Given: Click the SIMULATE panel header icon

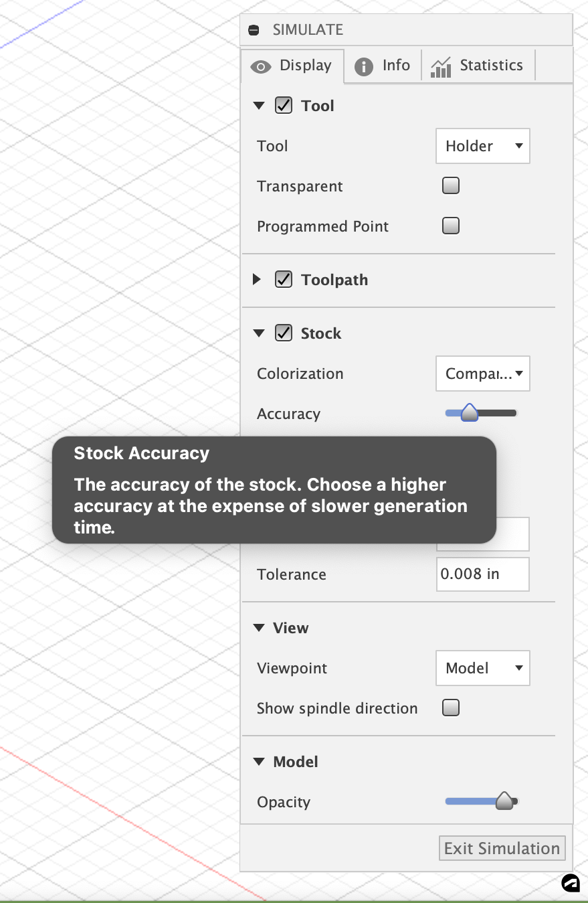Looking at the screenshot, I should click(253, 29).
